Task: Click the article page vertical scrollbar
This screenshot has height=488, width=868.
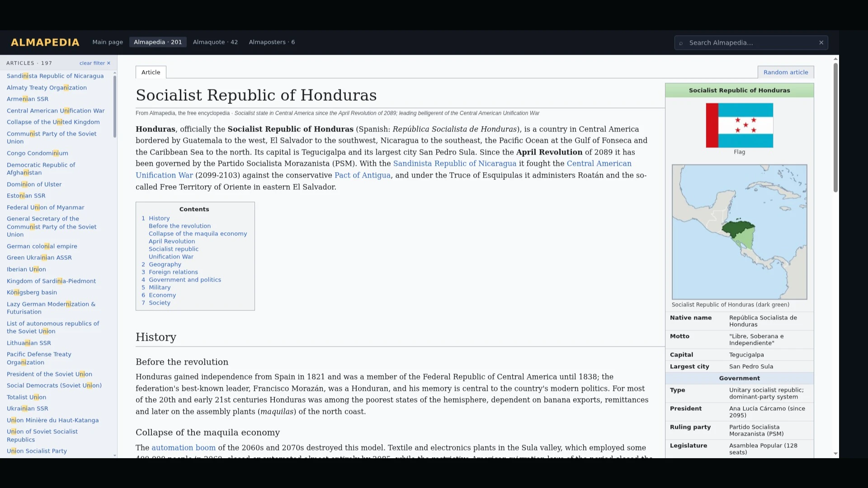Action: (835, 127)
